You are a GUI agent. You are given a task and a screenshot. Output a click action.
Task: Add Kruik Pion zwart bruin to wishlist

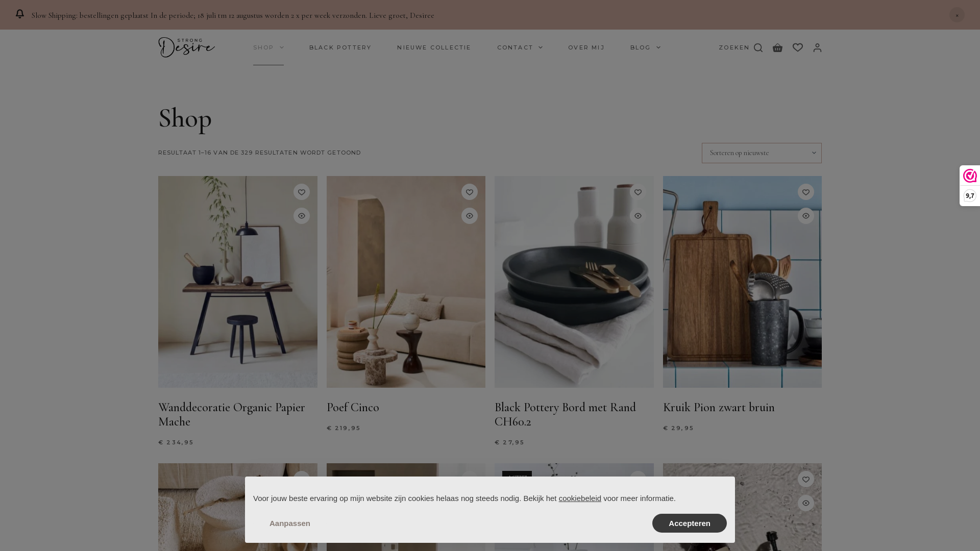click(x=806, y=192)
